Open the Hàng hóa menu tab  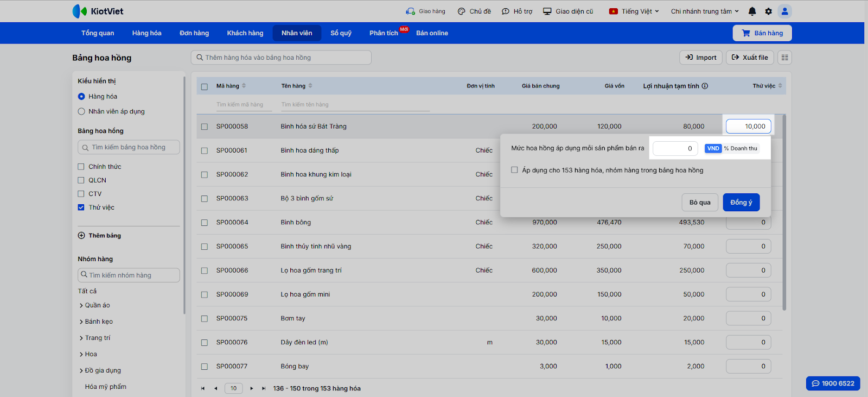click(146, 33)
